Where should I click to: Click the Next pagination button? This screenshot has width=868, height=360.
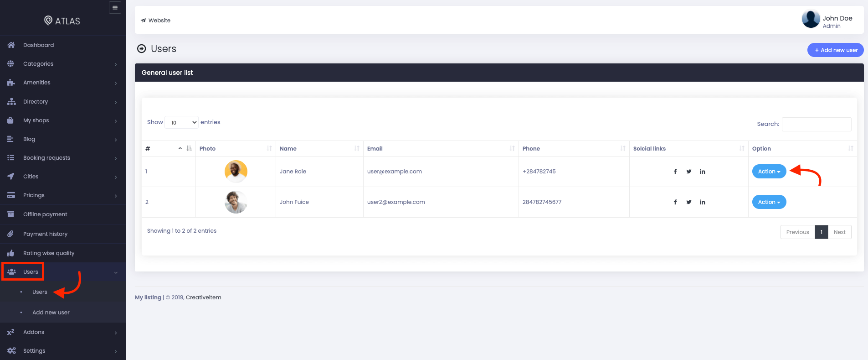[839, 232]
